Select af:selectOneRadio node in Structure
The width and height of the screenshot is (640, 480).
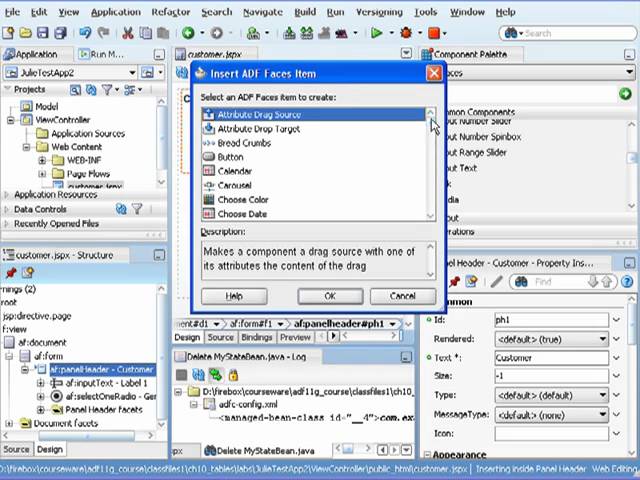(x=110, y=396)
